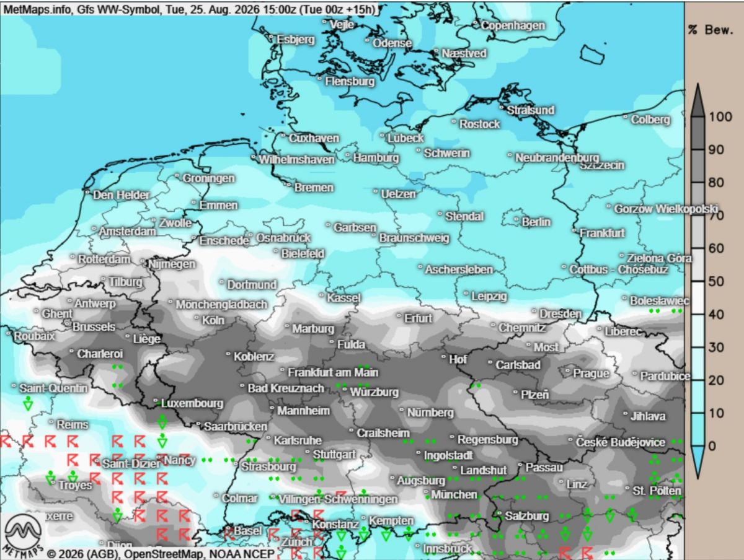Click the České Budějovice city label
744x560 pixels.
(621, 442)
